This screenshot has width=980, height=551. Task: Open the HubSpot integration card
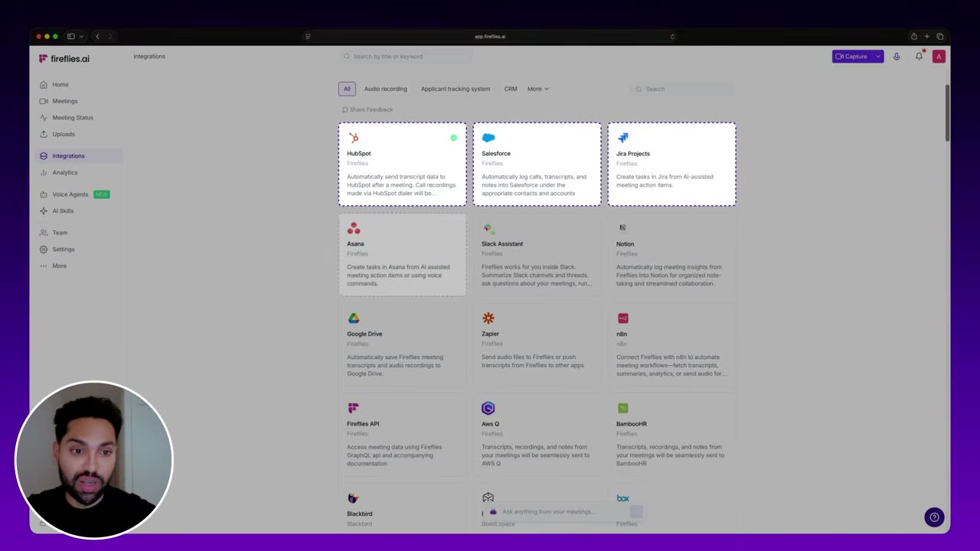[x=402, y=165]
